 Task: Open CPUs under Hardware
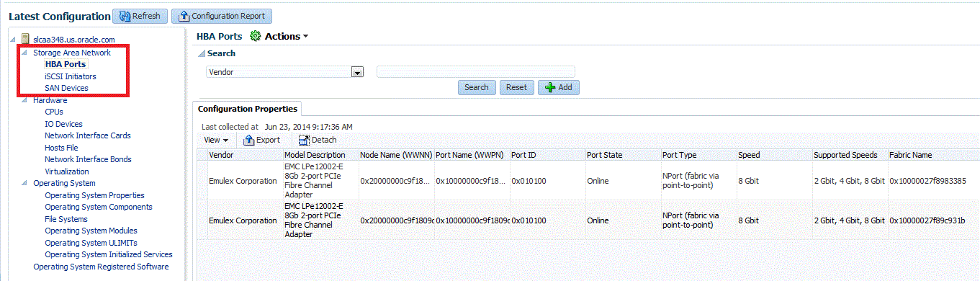[x=54, y=112]
